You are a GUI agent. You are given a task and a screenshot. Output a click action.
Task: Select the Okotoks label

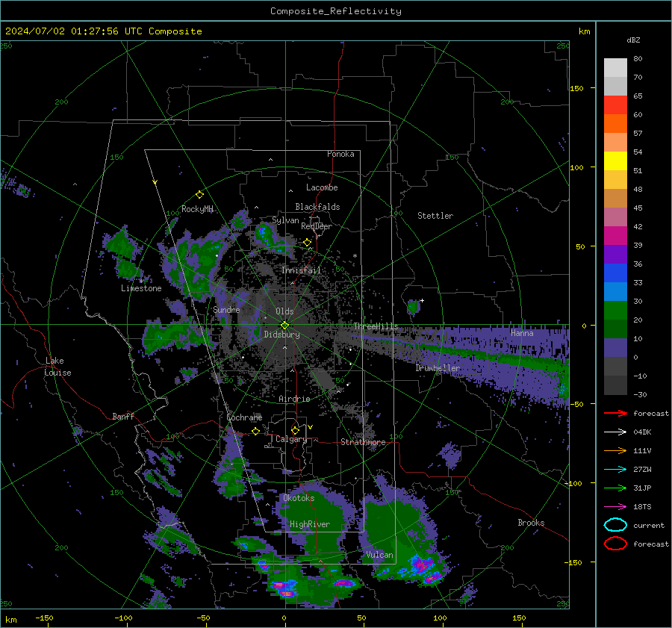pyautogui.click(x=299, y=498)
